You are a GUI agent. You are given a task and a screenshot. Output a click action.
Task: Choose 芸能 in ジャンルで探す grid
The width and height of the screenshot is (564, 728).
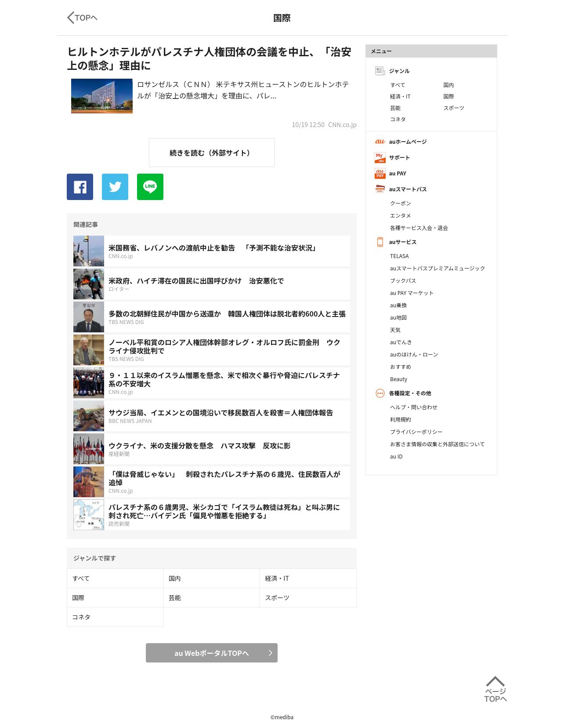click(x=212, y=597)
